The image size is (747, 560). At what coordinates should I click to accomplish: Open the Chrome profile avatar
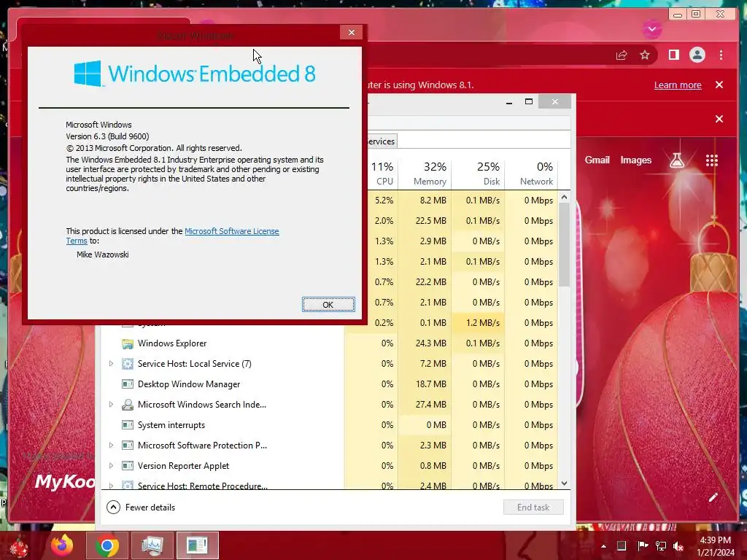[x=697, y=55]
